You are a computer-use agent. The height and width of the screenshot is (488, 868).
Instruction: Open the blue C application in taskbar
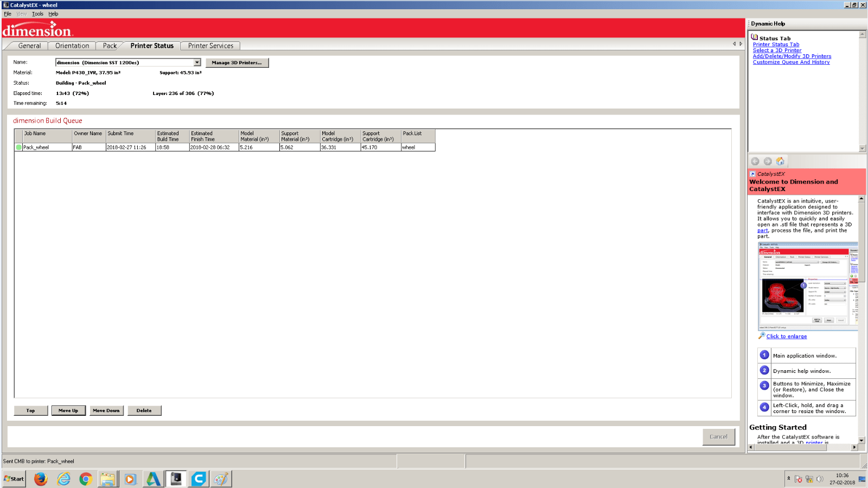pos(199,479)
